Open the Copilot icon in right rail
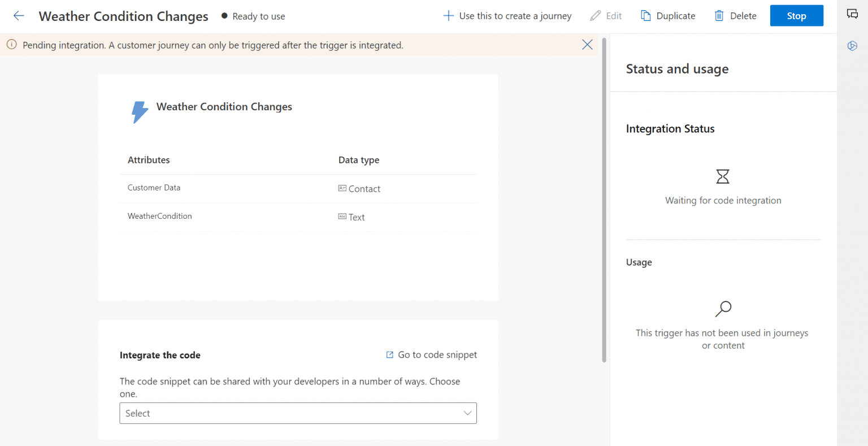 click(852, 46)
